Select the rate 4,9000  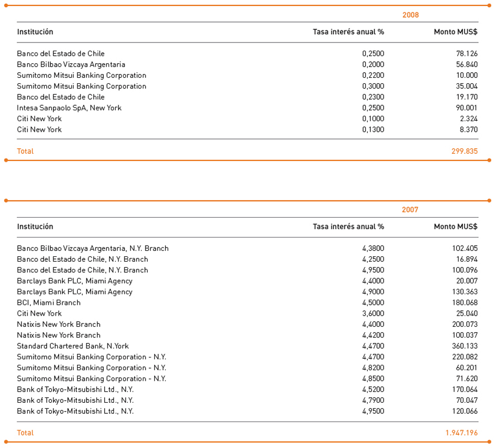click(x=373, y=292)
